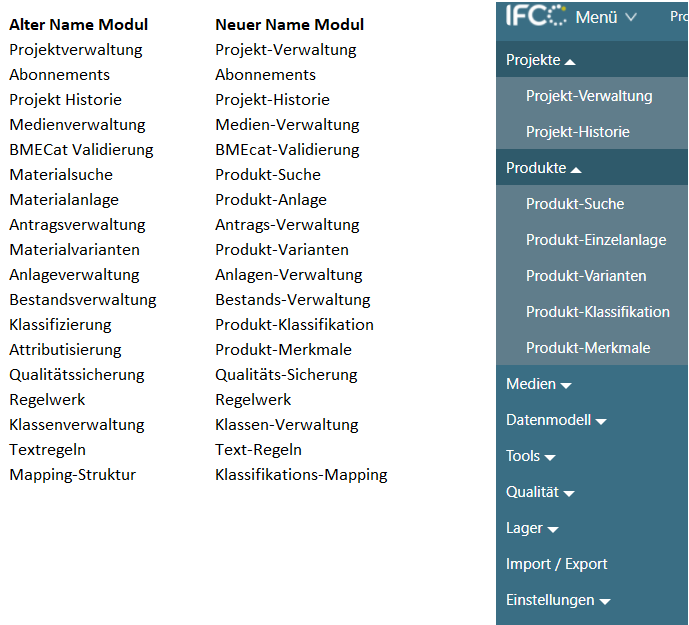Open Produkt-Klassifikation menu entry

click(x=598, y=312)
